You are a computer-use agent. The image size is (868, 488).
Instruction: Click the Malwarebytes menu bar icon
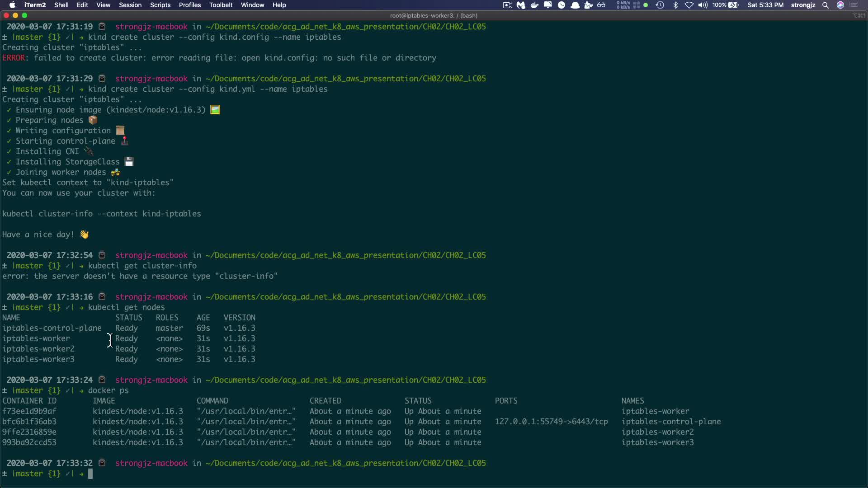coord(521,5)
